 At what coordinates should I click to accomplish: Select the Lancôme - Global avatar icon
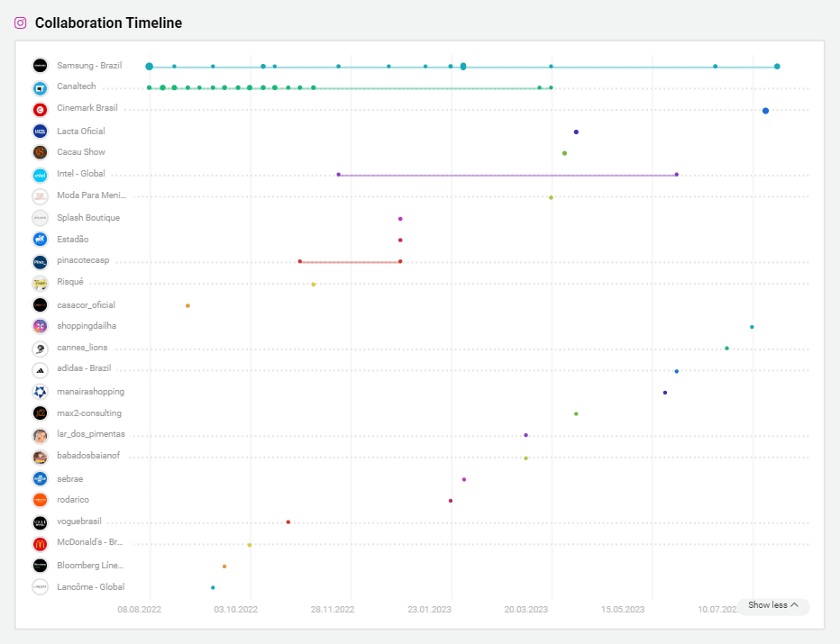[40, 586]
